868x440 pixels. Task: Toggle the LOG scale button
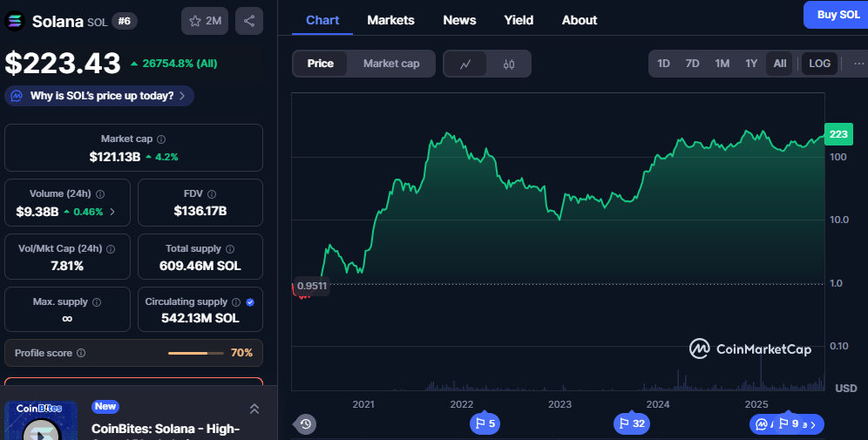click(819, 64)
